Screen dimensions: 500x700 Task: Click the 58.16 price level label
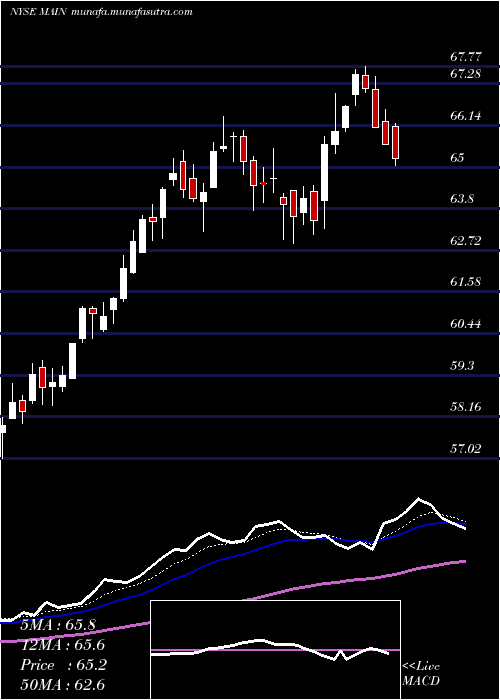(x=466, y=407)
